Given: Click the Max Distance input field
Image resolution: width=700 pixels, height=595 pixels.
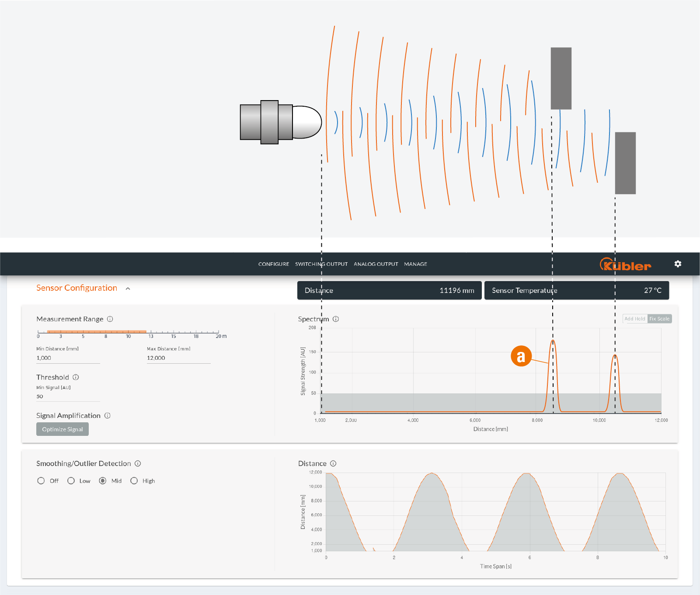Looking at the screenshot, I should 178,358.
